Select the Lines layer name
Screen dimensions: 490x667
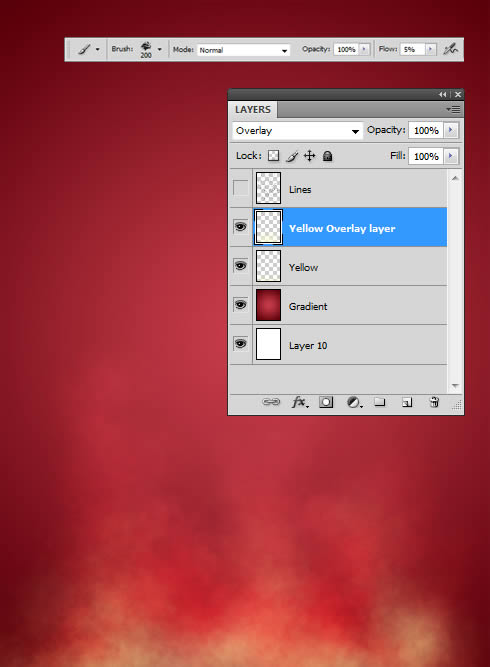pos(300,190)
